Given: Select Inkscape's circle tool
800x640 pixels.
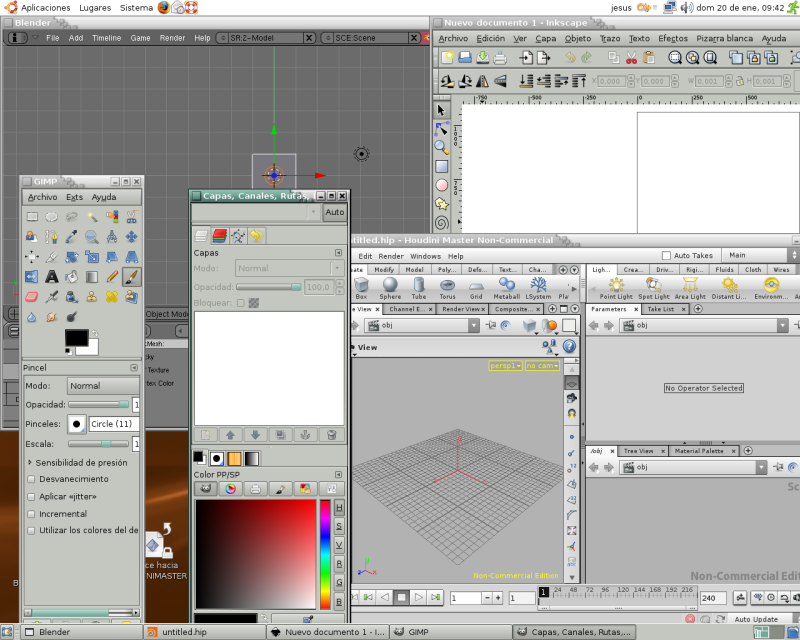Looking at the screenshot, I should click(x=441, y=185).
